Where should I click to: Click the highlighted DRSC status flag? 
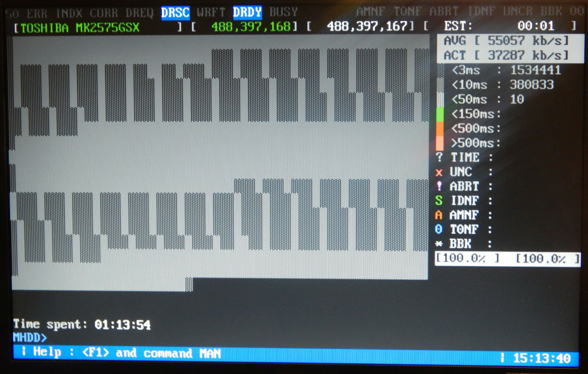coord(175,13)
